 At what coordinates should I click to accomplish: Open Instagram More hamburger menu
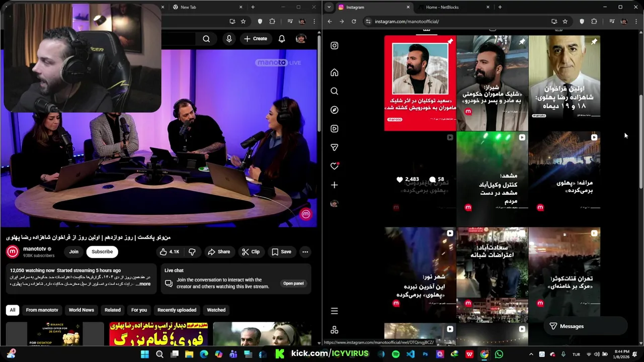[335, 311]
